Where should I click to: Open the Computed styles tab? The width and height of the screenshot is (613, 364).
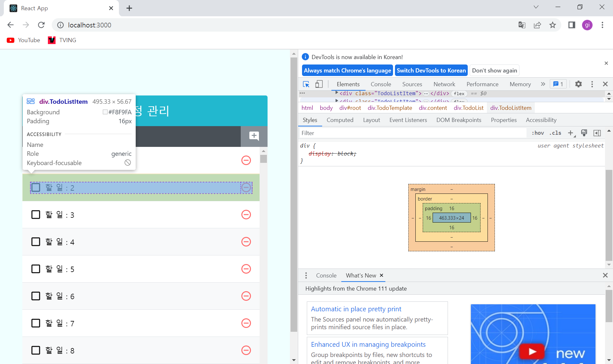point(340,120)
